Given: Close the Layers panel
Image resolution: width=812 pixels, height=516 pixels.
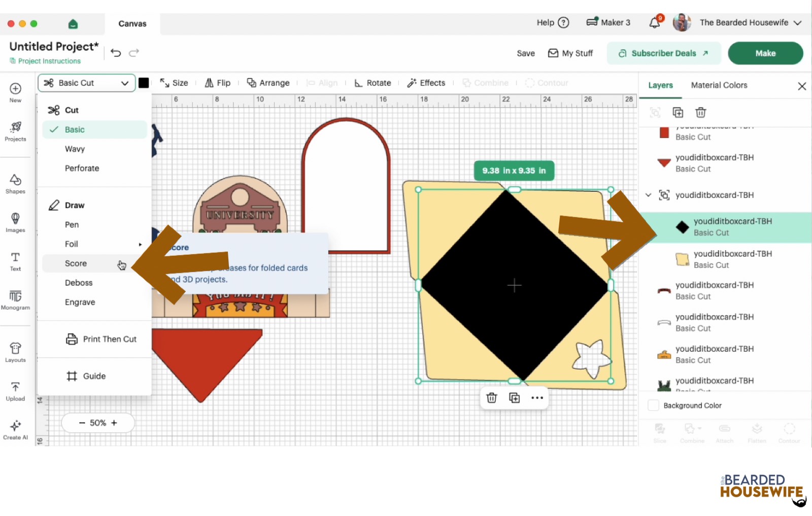Looking at the screenshot, I should click(x=802, y=86).
